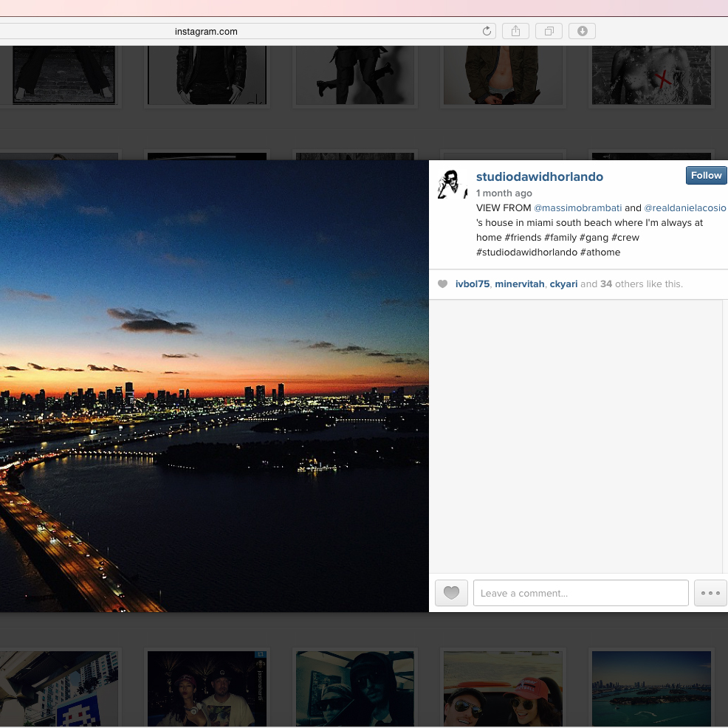Image resolution: width=728 pixels, height=728 pixels.
Task: Open the thumbnail of black leather jacket
Action: 207,75
